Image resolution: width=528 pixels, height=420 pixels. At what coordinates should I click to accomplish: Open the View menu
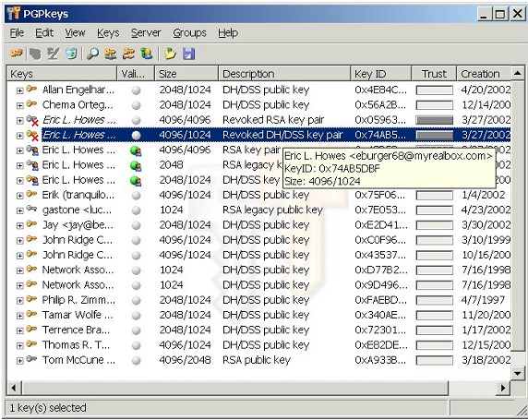[75, 33]
